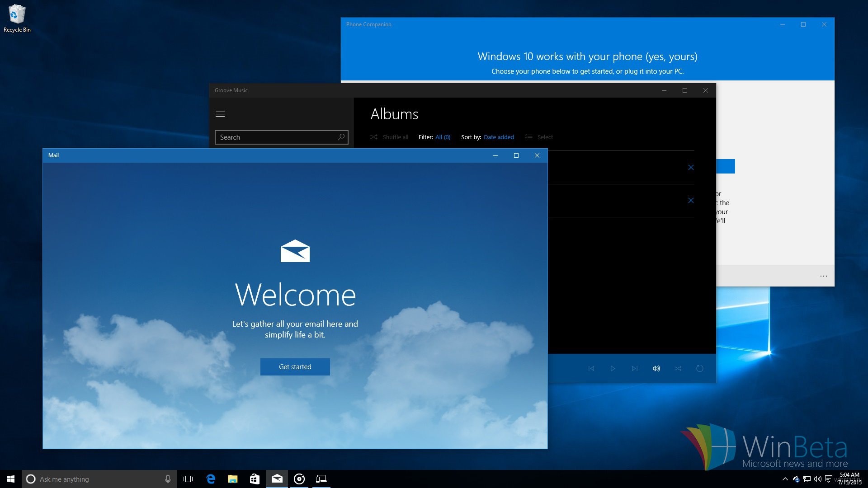Open File Explorer from the taskbar

[x=233, y=479]
